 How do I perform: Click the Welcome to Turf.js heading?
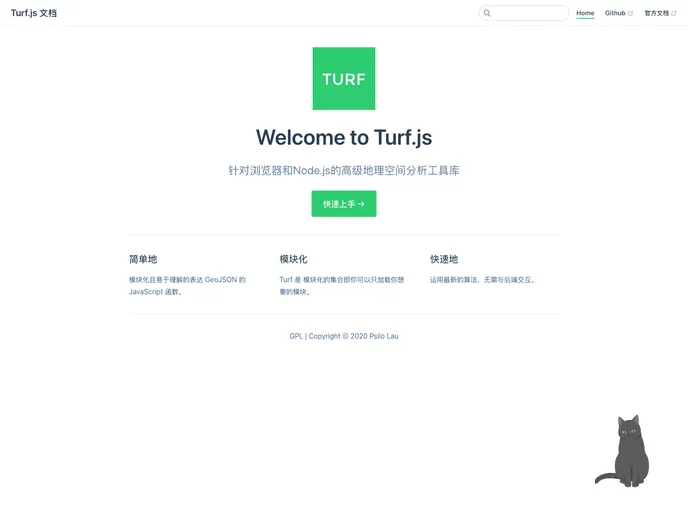pos(344,137)
